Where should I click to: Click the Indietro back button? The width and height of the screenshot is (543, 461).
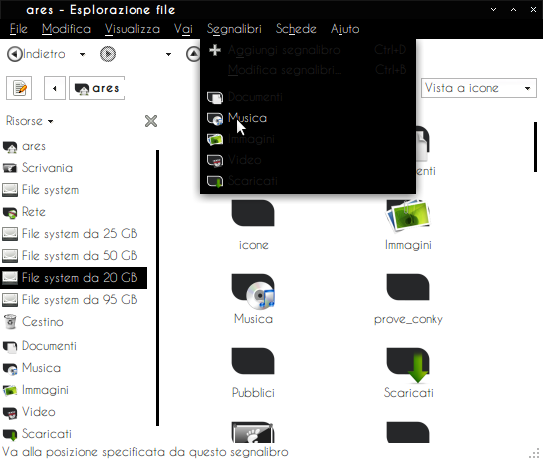click(x=36, y=54)
